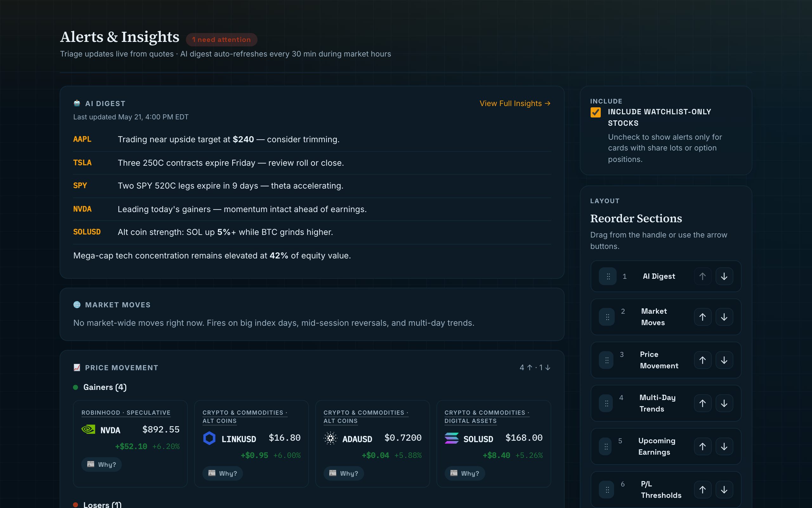Click Reorder Sections heading
Image resolution: width=812 pixels, height=508 pixels.
point(636,218)
